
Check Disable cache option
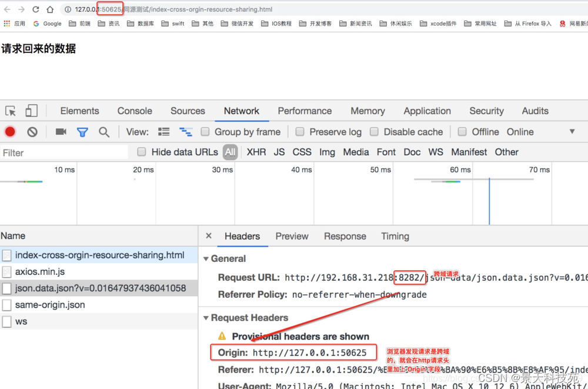point(374,132)
